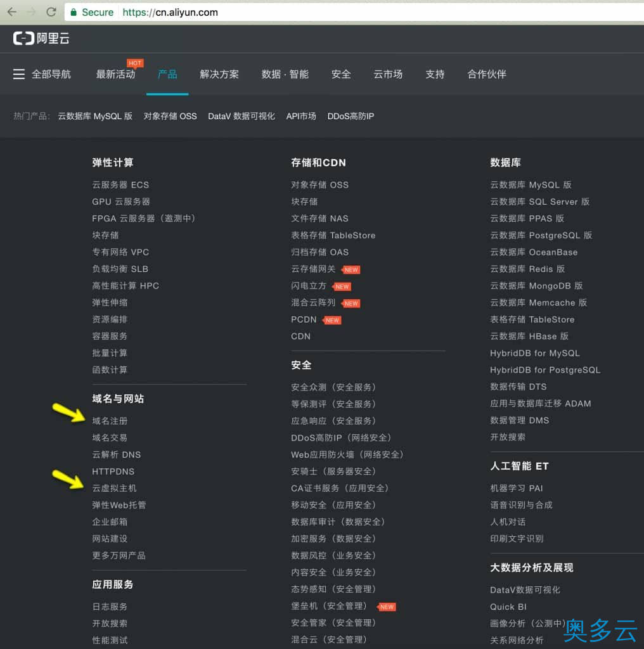644x649 pixels.
Task: Open 归档存储 OAS link
Action: coord(319,252)
